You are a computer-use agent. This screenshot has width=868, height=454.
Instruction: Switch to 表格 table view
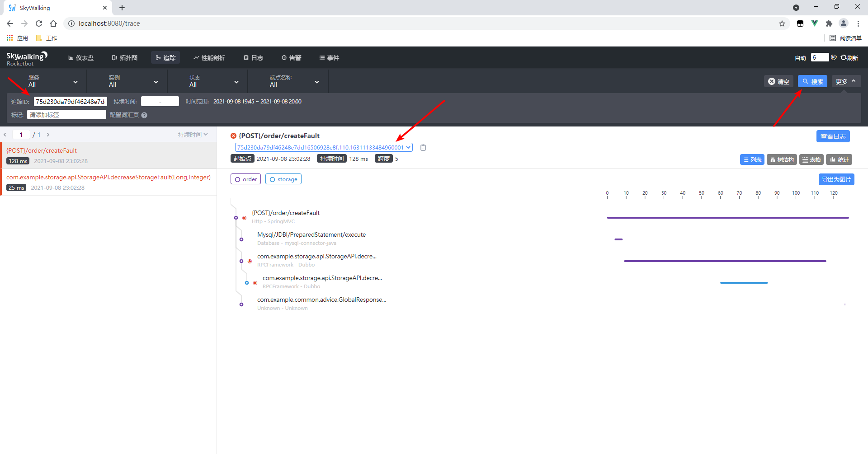pos(811,159)
